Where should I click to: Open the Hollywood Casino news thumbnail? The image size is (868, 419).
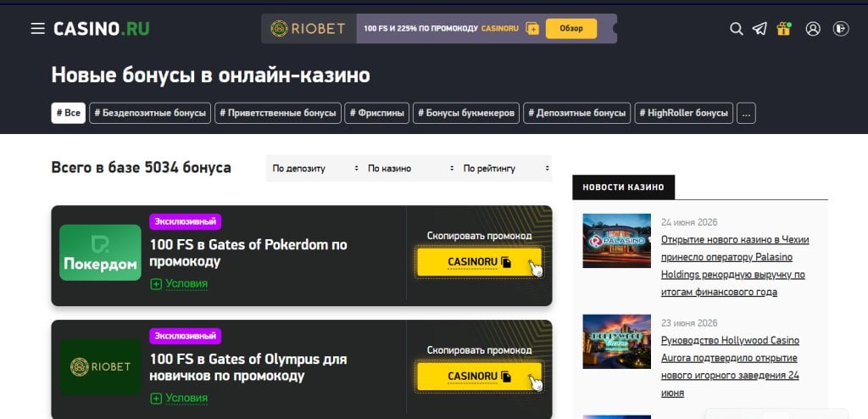pyautogui.click(x=617, y=342)
